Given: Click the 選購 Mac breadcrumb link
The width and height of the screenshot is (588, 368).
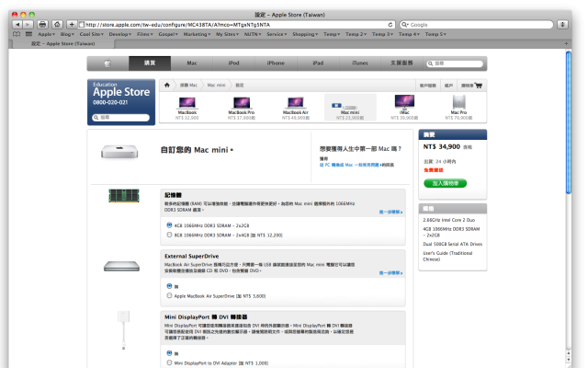Looking at the screenshot, I should pos(188,86).
